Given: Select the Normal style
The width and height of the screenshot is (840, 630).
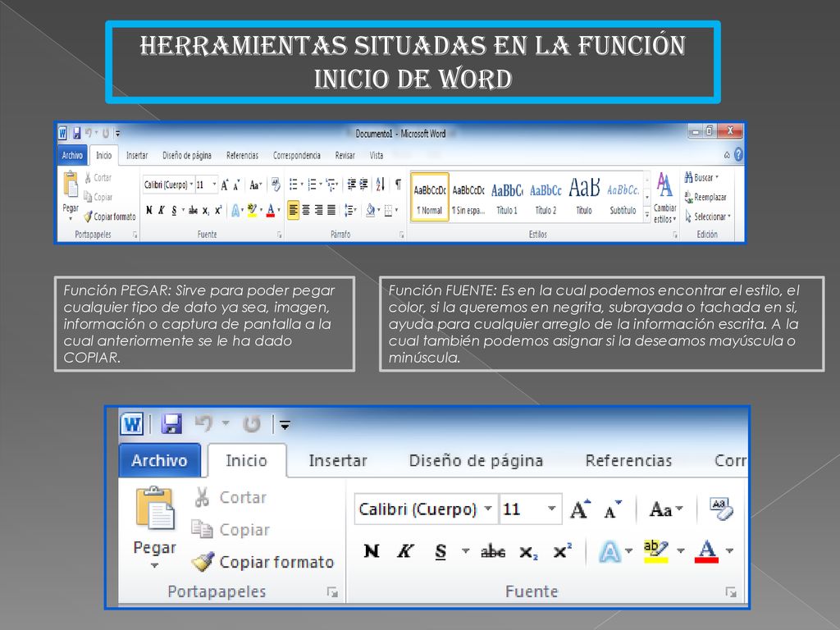Looking at the screenshot, I should (x=430, y=197).
